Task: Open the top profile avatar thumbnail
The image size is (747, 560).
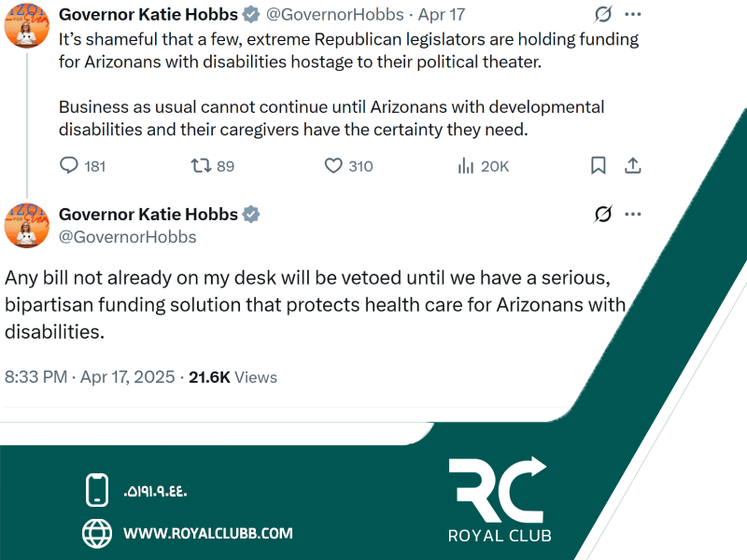Action: coord(27,26)
